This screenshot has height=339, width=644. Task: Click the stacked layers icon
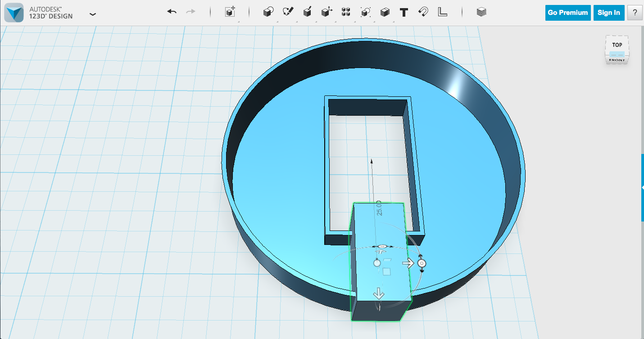481,12
